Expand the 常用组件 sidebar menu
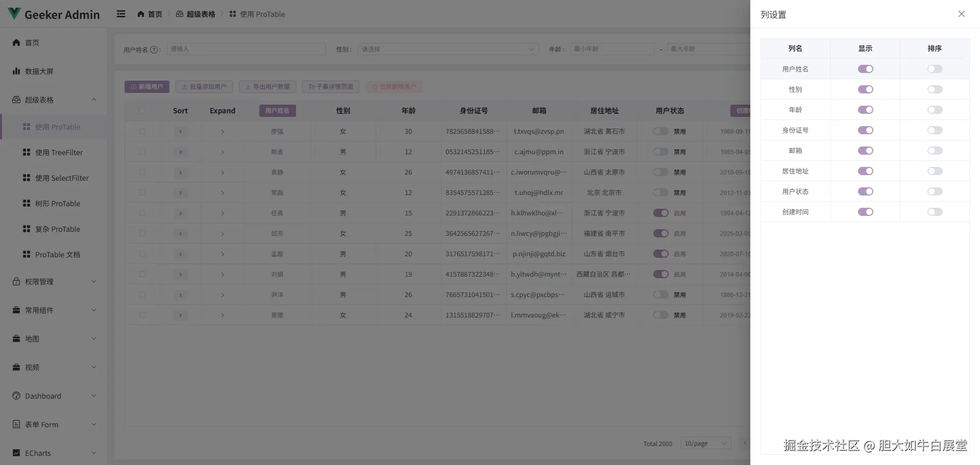This screenshot has width=980, height=465. [93, 310]
